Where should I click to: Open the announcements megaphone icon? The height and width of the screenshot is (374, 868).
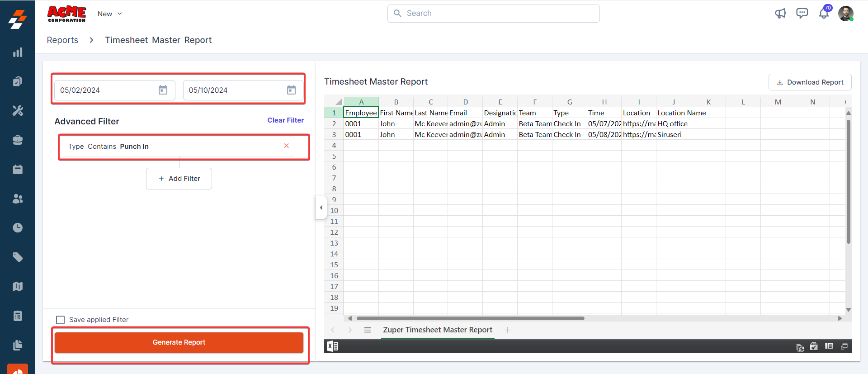(x=780, y=14)
